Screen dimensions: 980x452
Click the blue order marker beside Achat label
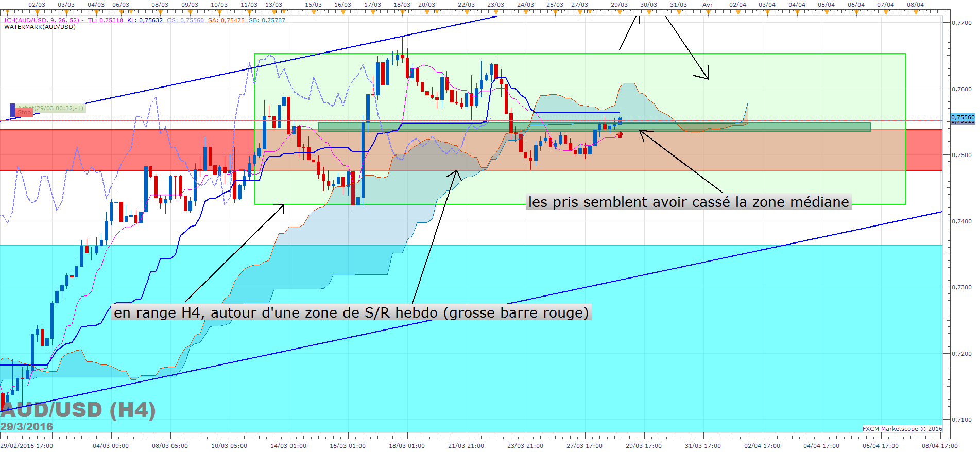[x=12, y=110]
